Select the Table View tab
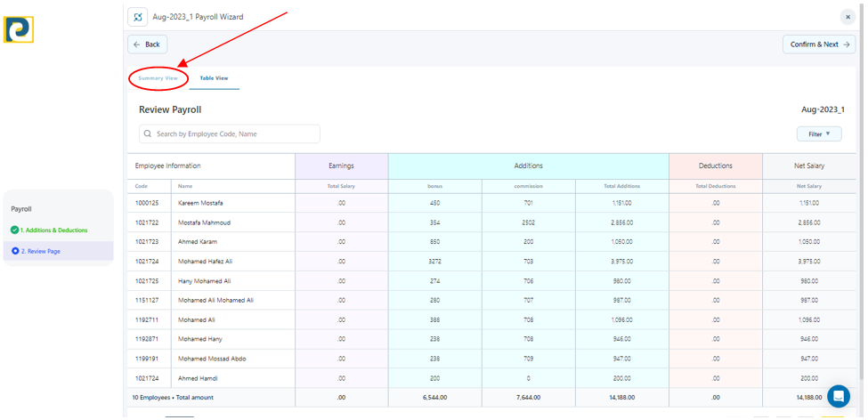Viewport: 868px width, 420px height. click(214, 78)
